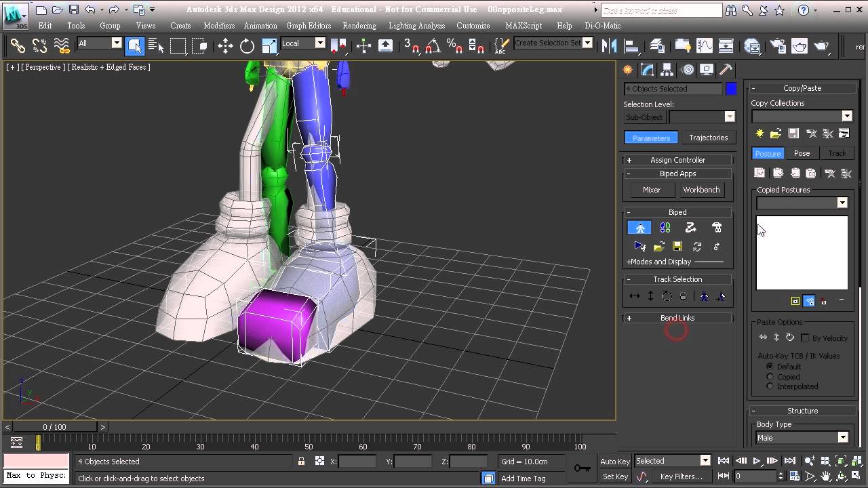Click the Play Animation button
The width and height of the screenshot is (868, 488).
pyautogui.click(x=757, y=462)
